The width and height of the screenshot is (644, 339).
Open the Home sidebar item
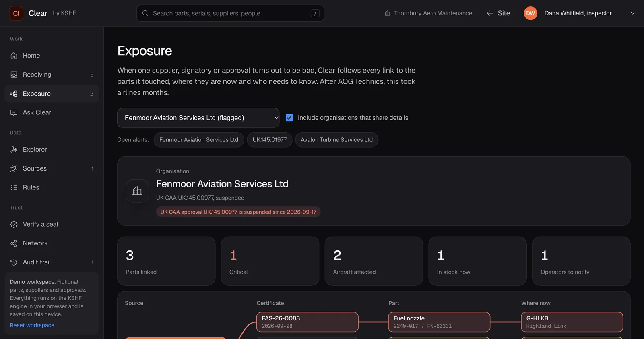(x=52, y=56)
